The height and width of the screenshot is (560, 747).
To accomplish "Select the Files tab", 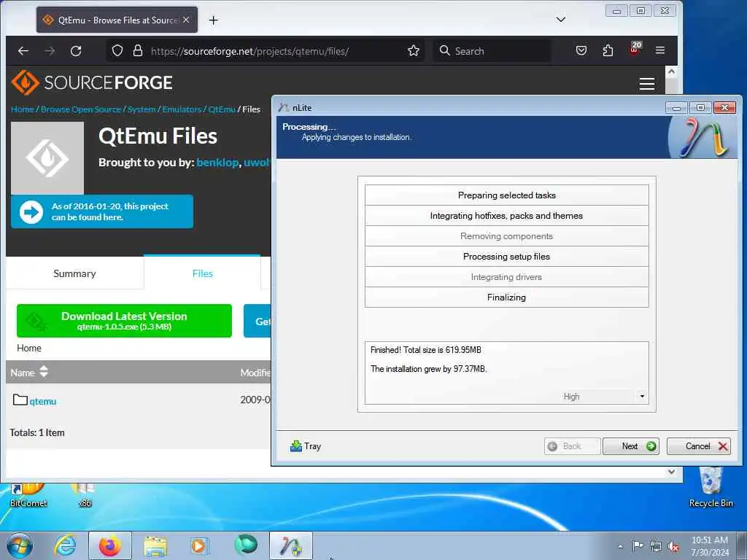I will click(202, 273).
